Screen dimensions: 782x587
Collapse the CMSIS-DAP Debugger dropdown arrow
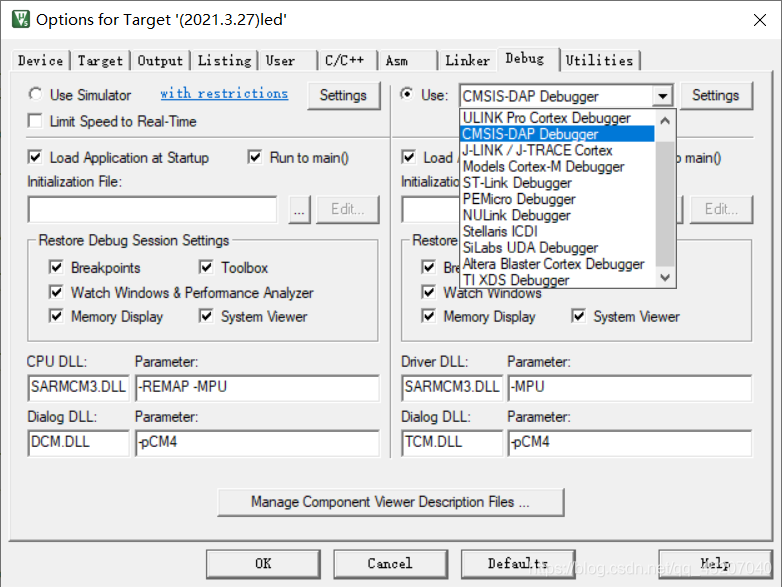click(x=663, y=96)
